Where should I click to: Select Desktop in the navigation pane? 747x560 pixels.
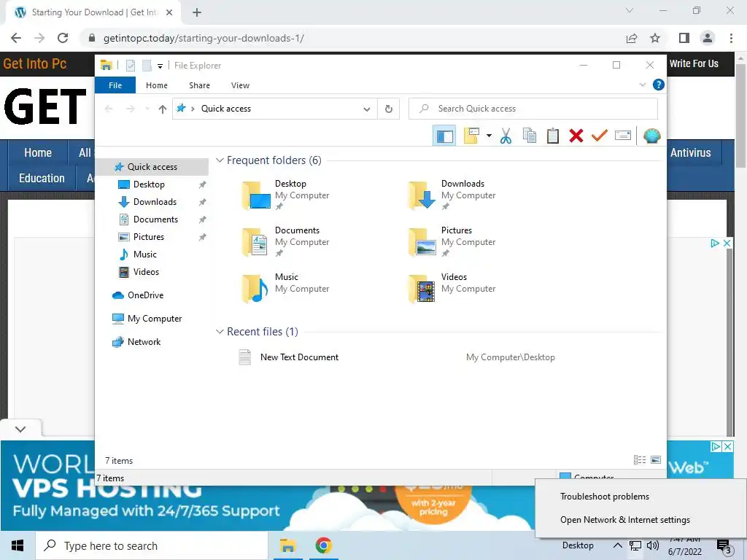point(149,184)
